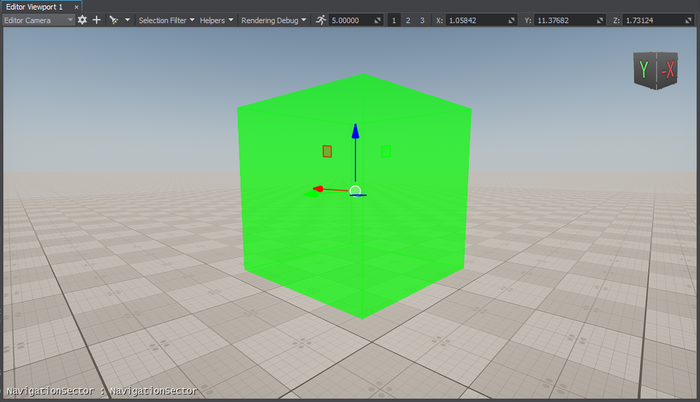Open the Rendering Debug menu

(273, 20)
